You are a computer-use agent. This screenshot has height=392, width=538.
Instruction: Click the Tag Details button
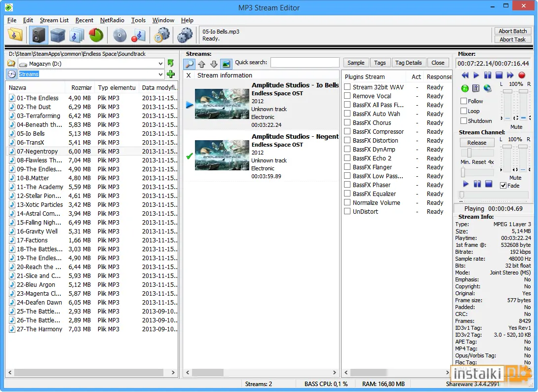(408, 63)
